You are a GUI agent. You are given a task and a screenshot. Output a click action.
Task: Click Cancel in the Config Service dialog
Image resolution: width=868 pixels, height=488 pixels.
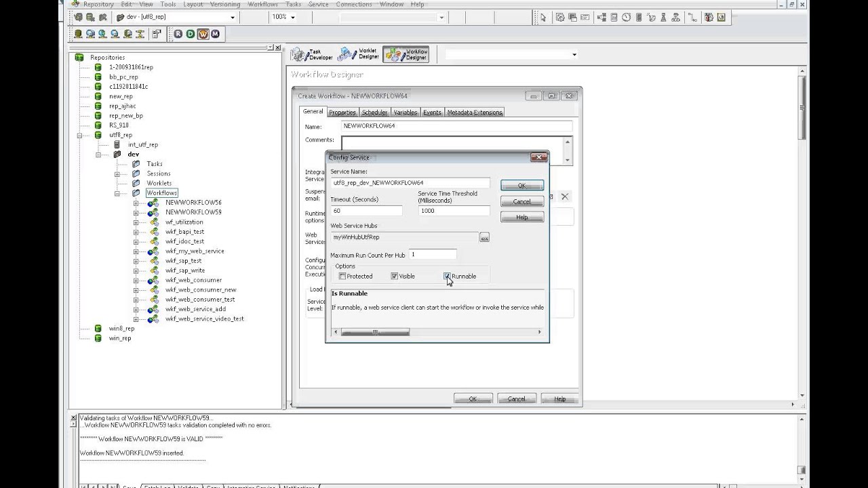click(521, 201)
